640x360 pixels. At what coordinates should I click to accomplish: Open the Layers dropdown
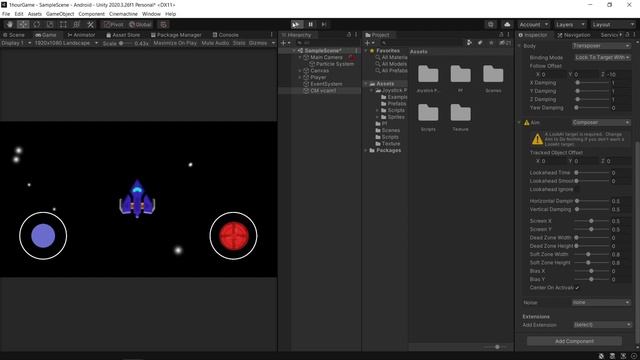570,24
